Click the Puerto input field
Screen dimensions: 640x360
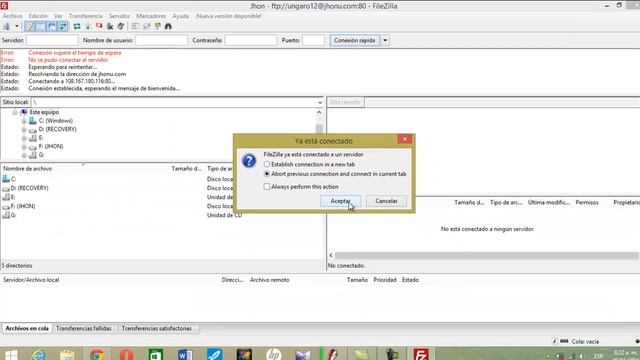[x=313, y=40]
